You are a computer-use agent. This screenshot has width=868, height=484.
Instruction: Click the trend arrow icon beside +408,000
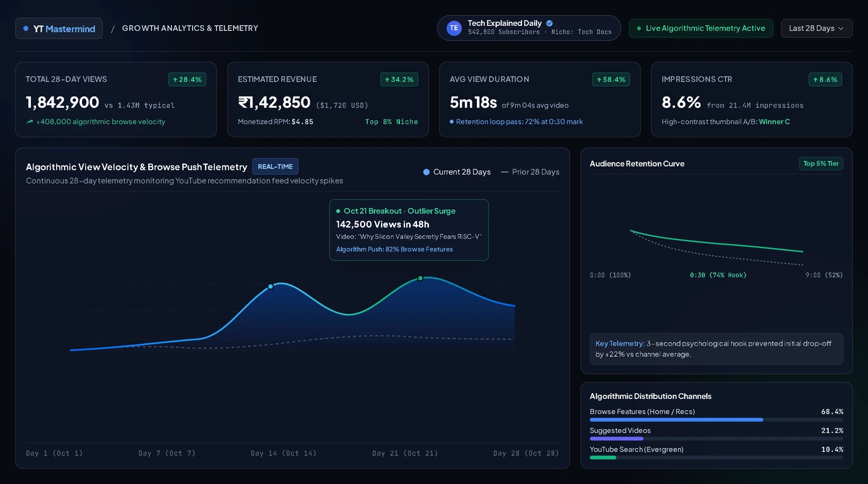coord(30,122)
